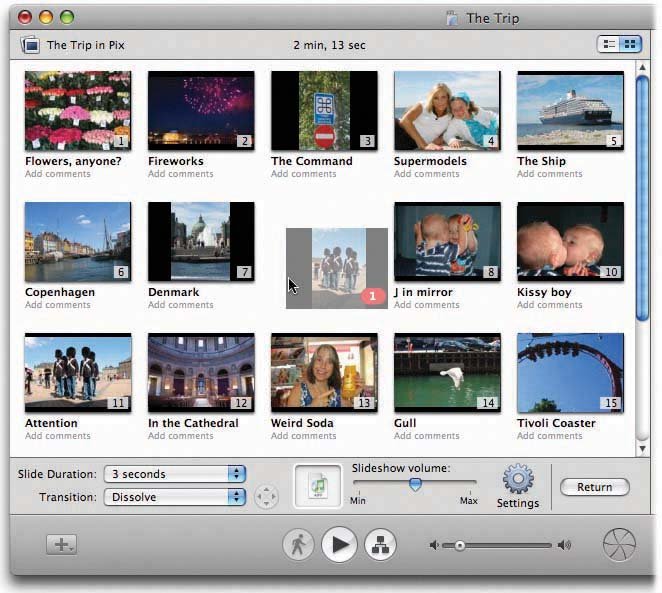Click the Burn disc icon
The image size is (662, 593).
[x=619, y=545]
